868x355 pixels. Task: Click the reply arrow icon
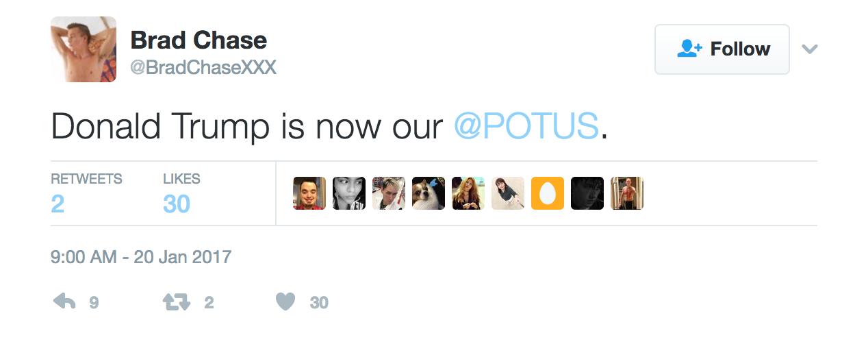pos(64,302)
